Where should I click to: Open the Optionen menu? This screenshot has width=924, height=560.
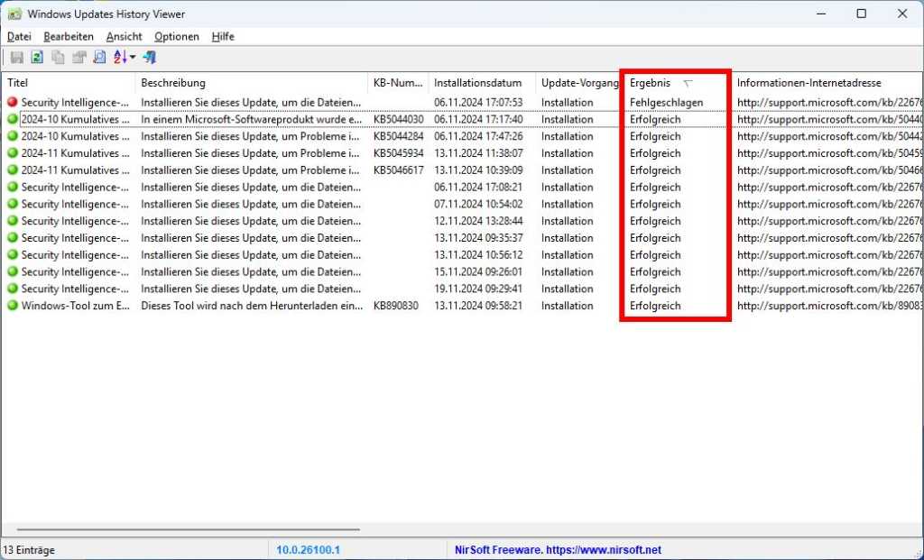[x=176, y=36]
